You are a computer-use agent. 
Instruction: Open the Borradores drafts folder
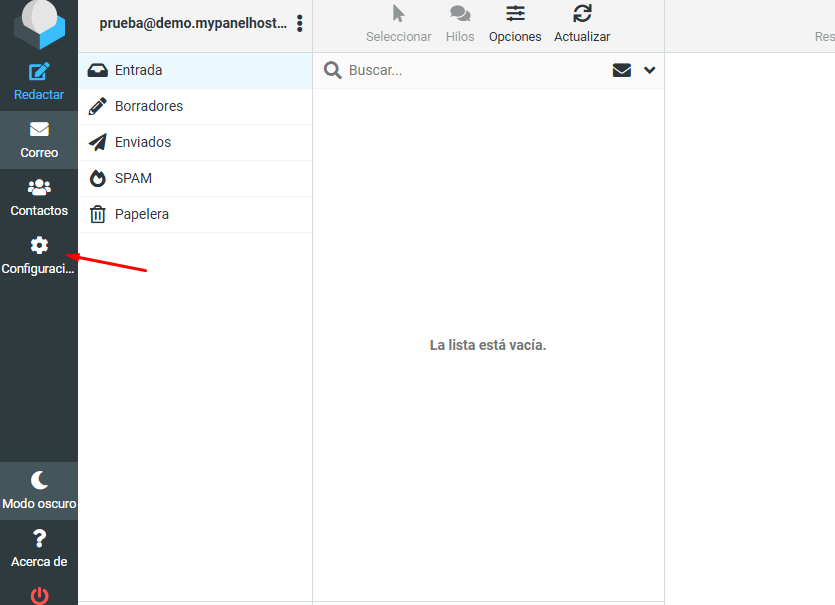pos(195,107)
